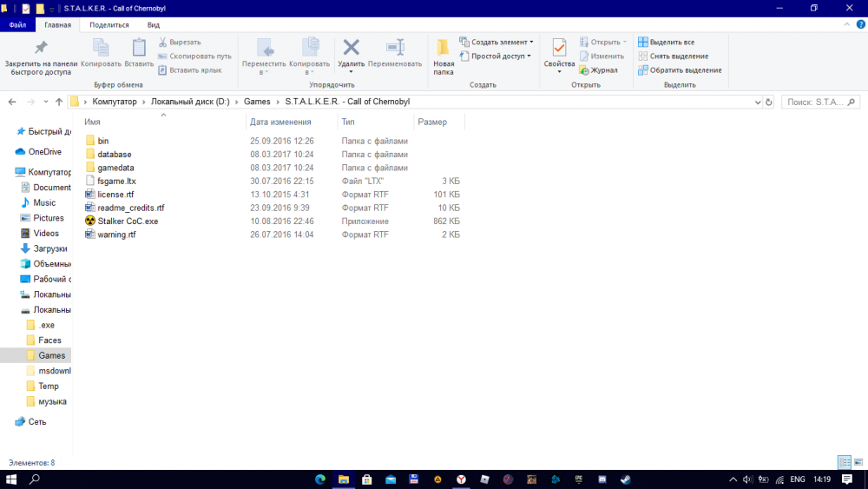Switch to the Вид ribbon tab
This screenshot has width=868, height=489.
[x=154, y=25]
